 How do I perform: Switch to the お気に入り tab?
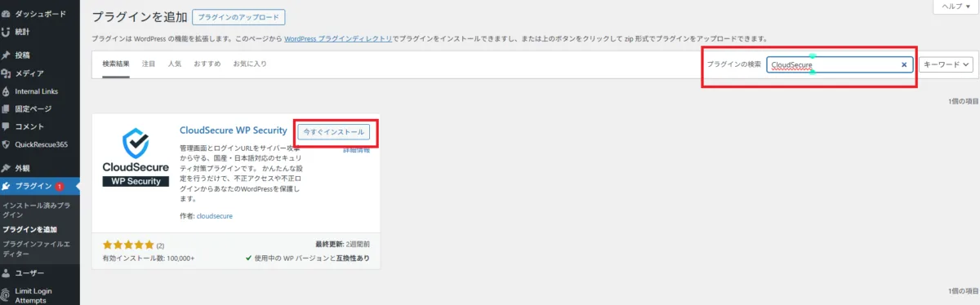[x=250, y=64]
